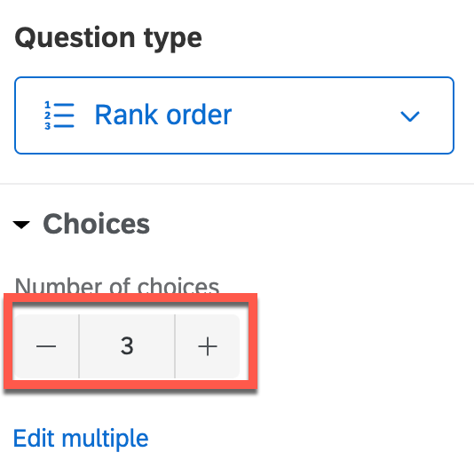Collapse the Choices section
The height and width of the screenshot is (476, 474).
click(x=21, y=225)
